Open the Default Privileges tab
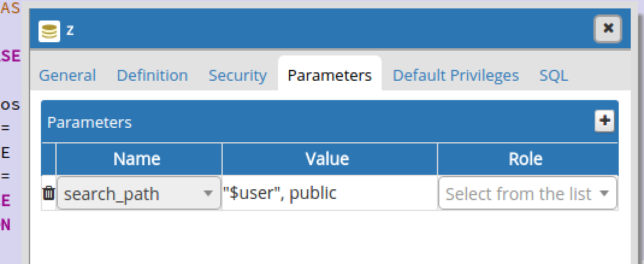644x264 pixels. click(456, 75)
